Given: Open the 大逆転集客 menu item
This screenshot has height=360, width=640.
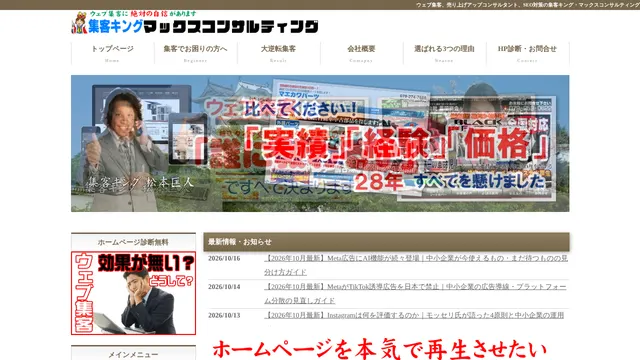Looking at the screenshot, I should coord(278,53).
